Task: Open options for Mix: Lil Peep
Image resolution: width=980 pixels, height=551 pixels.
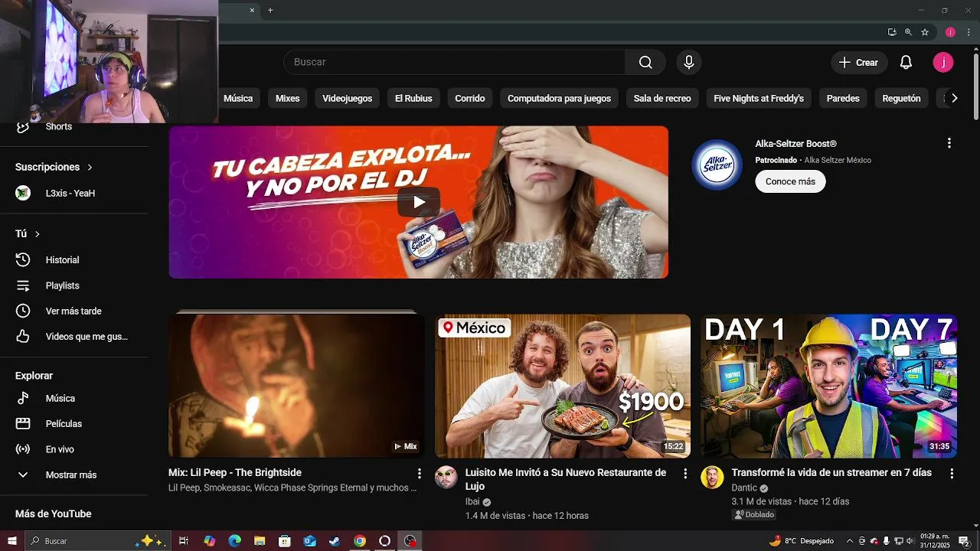Action: click(x=419, y=474)
